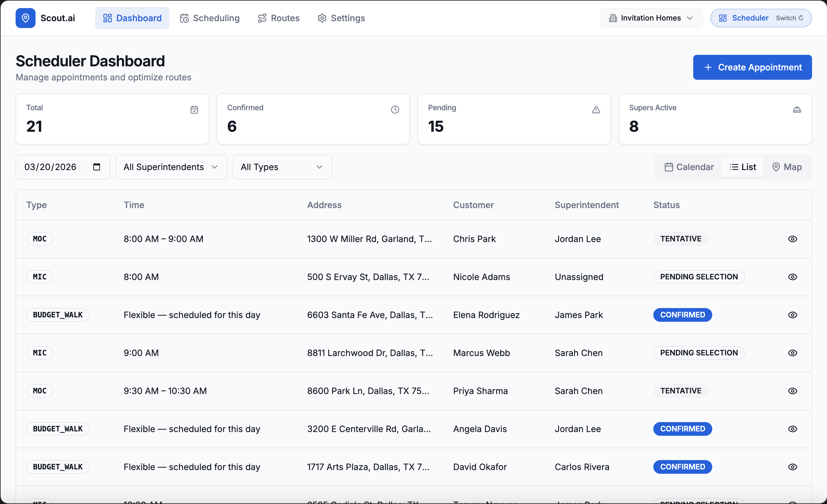Screen dimensions: 827x504
Task: Open the All Types filter dropdown
Action: coord(282,167)
